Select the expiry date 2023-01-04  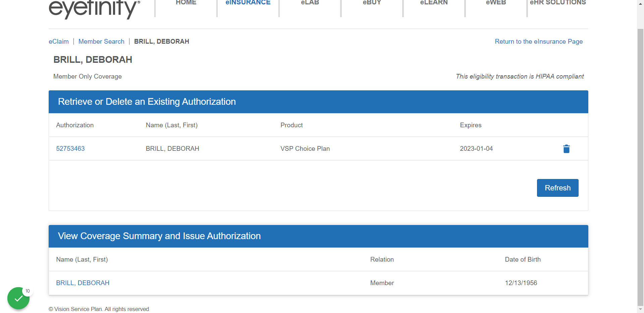[x=476, y=148]
